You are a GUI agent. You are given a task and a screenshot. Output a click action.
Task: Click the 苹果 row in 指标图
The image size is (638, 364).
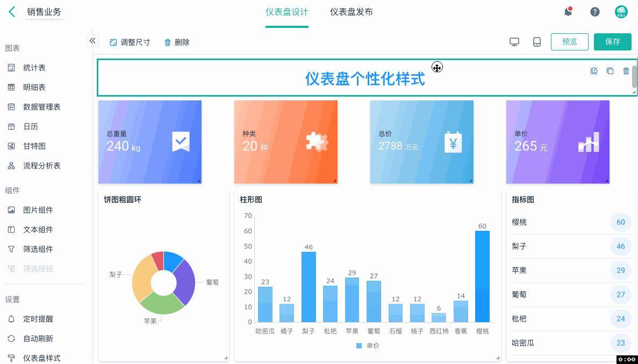click(571, 271)
